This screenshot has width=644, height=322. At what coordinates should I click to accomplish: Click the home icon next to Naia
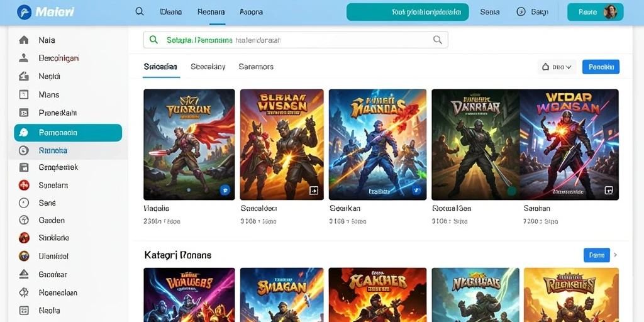24,40
